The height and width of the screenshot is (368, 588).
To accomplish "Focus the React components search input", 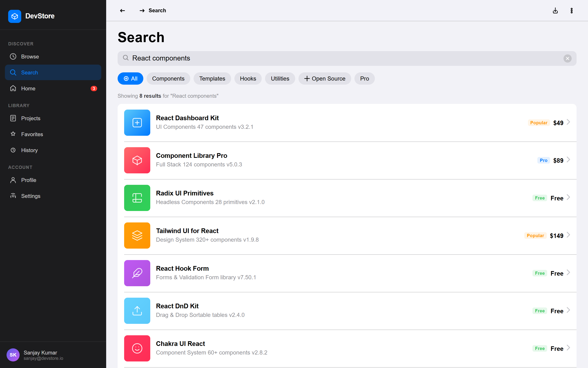I will [x=347, y=58].
